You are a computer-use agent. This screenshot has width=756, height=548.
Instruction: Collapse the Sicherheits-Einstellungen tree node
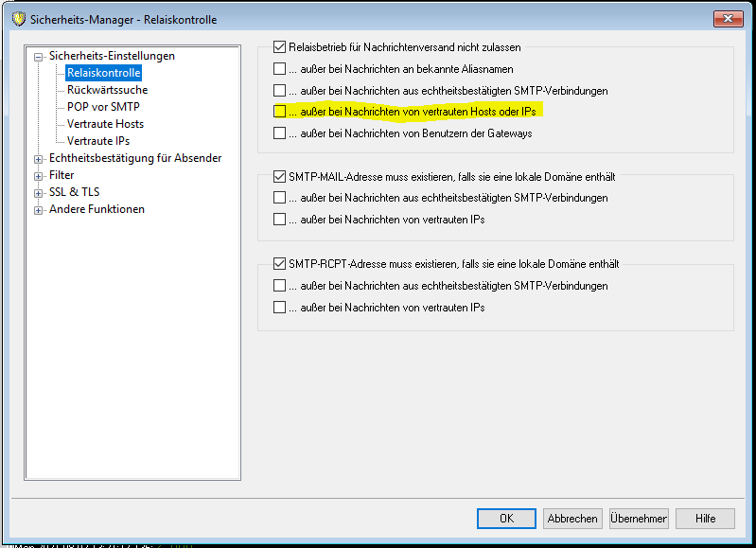click(x=39, y=57)
